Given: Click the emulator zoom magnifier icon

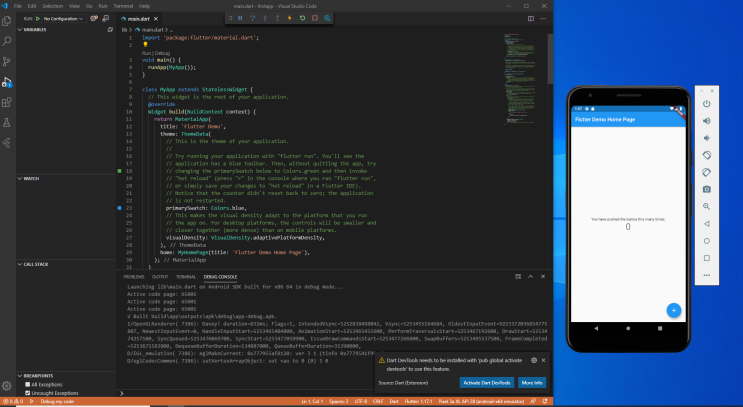Looking at the screenshot, I should pyautogui.click(x=707, y=207).
